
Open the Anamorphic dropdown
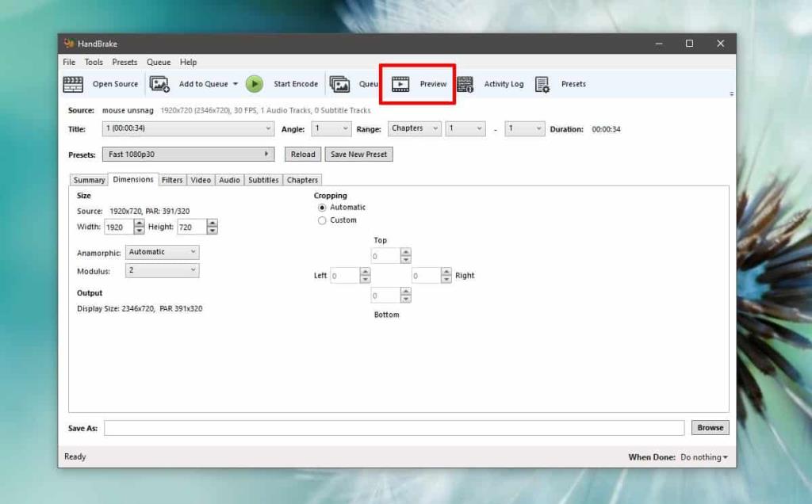[x=162, y=251]
